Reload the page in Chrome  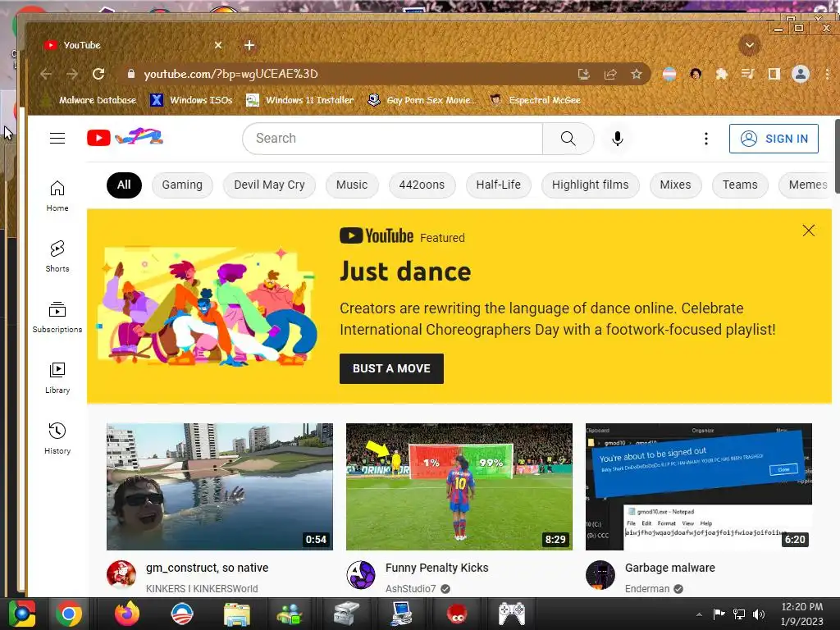click(x=98, y=74)
